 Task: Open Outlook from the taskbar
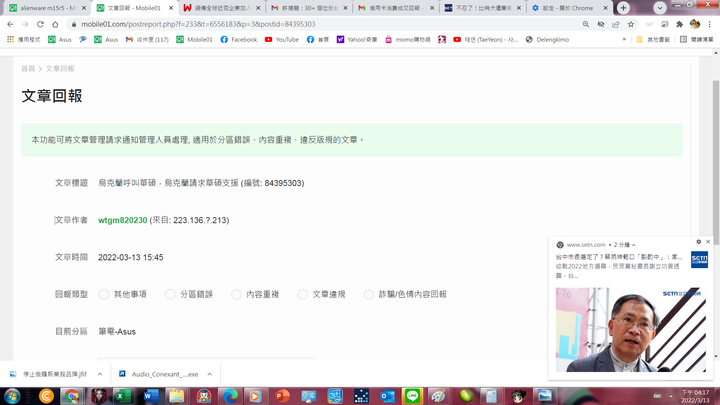tap(387, 396)
